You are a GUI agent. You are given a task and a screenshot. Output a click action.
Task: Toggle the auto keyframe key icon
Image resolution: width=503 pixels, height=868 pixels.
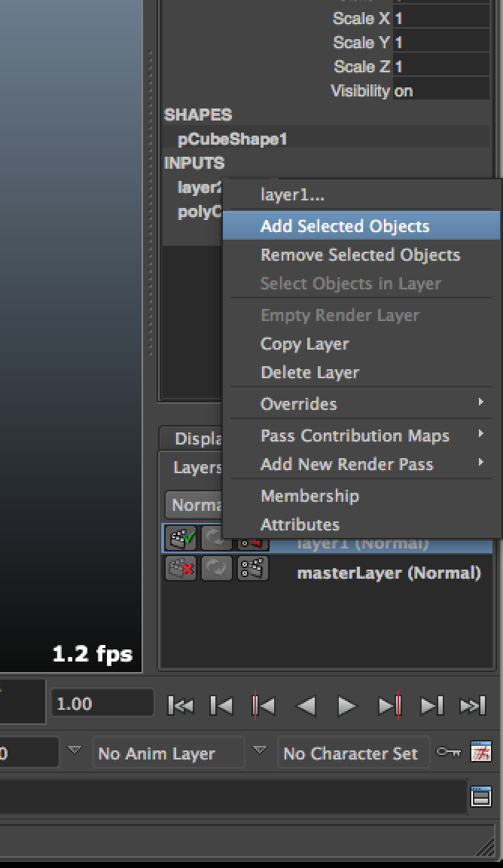(450, 752)
